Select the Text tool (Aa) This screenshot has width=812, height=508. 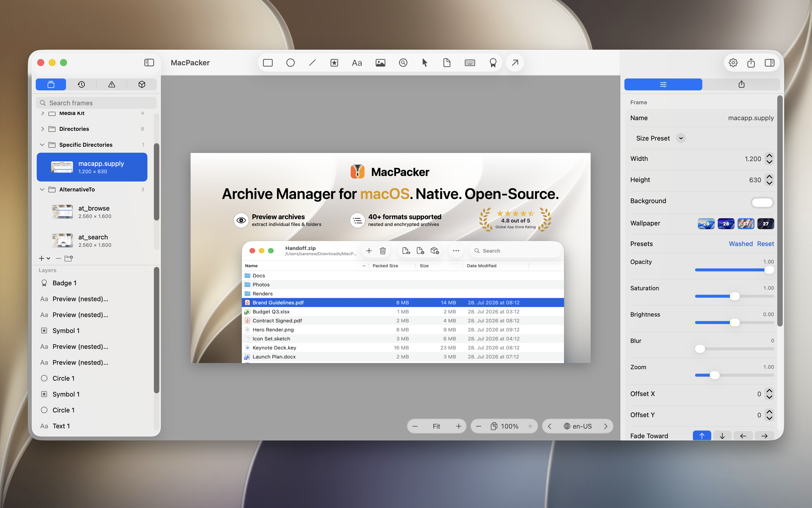click(357, 63)
